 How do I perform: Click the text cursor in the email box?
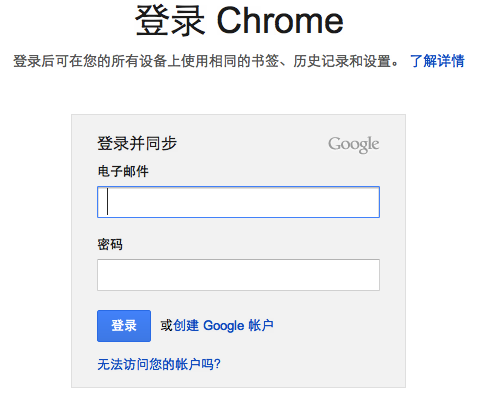point(107,202)
